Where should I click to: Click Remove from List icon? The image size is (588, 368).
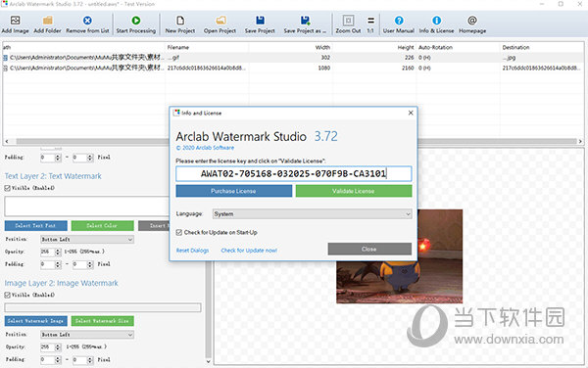(x=87, y=21)
